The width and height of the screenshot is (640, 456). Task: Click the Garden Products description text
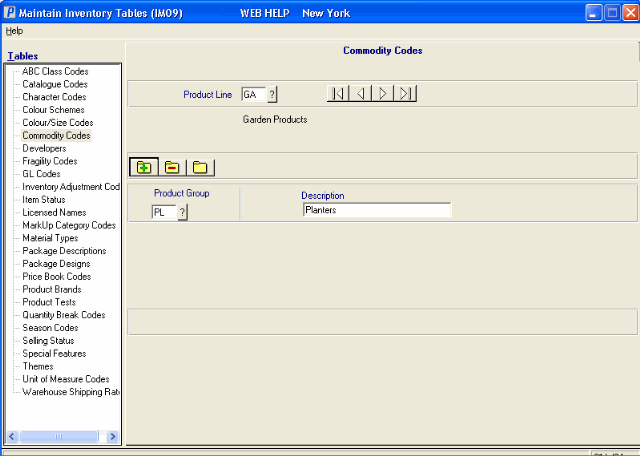click(x=275, y=120)
